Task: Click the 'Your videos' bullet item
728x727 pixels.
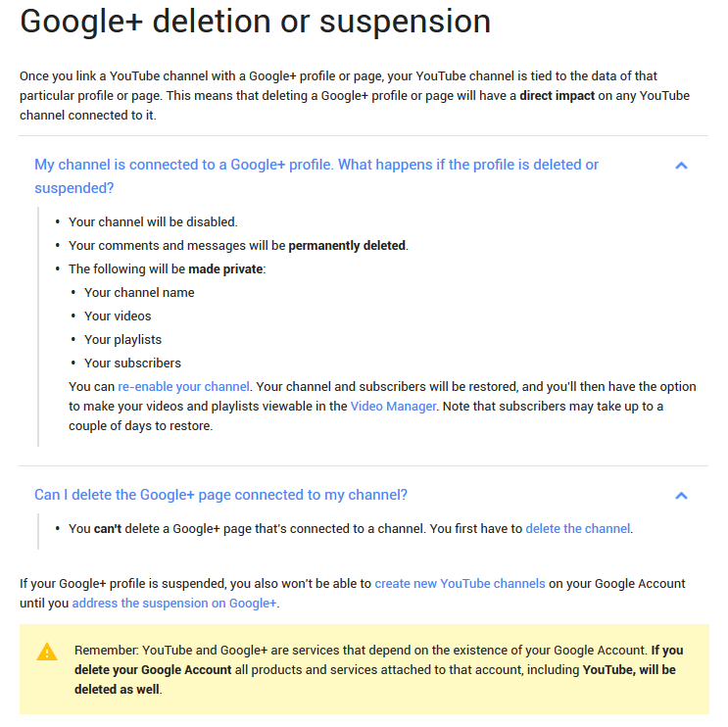Action: coord(118,315)
